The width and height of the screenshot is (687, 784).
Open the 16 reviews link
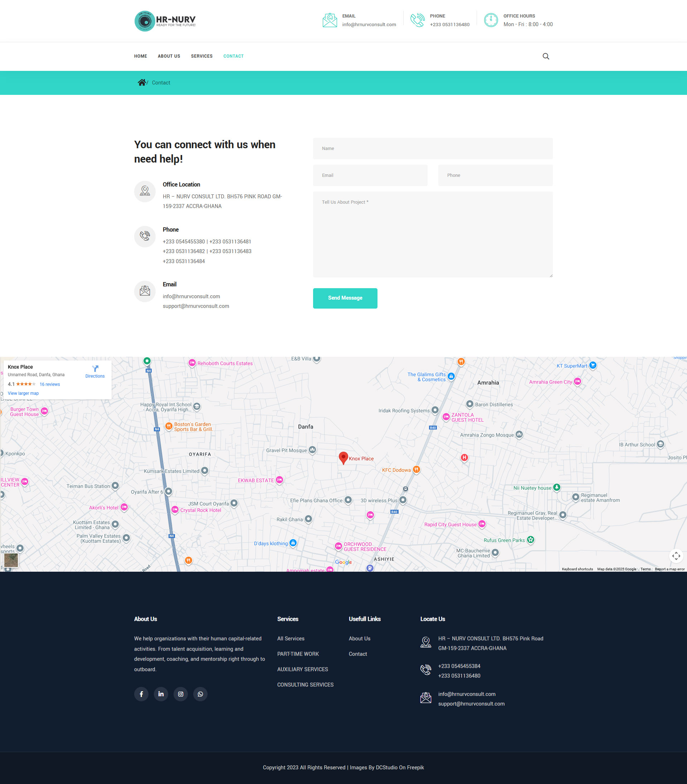tap(50, 384)
